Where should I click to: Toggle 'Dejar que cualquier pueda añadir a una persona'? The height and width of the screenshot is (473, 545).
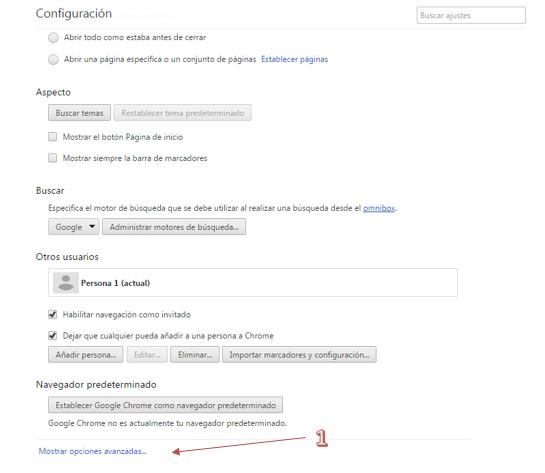[52, 336]
